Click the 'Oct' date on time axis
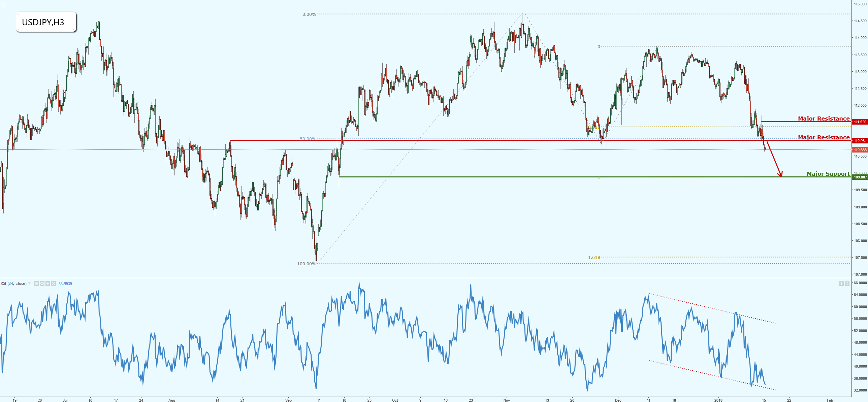The height and width of the screenshot is (402, 868). [x=395, y=400]
